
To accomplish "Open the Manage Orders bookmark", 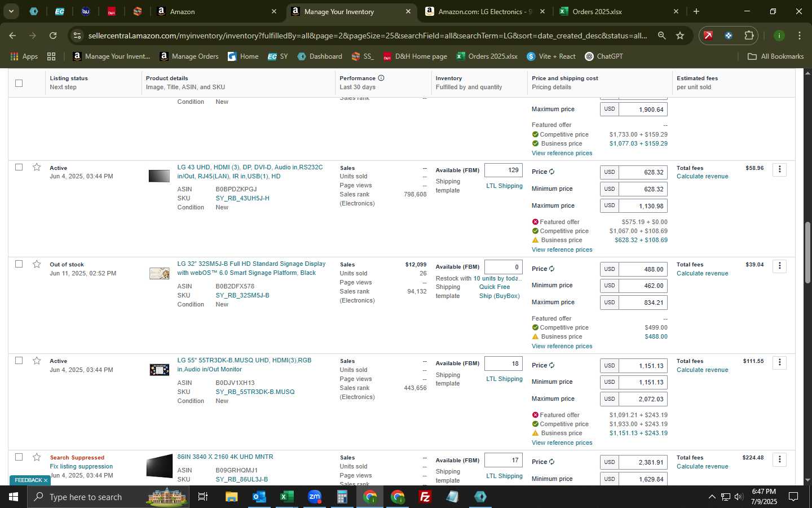I will (x=189, y=56).
